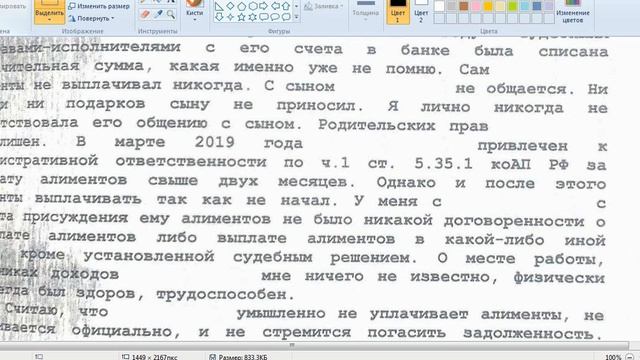Pick the lavender color swatch
The image size is (640, 360).
click(x=549, y=6)
